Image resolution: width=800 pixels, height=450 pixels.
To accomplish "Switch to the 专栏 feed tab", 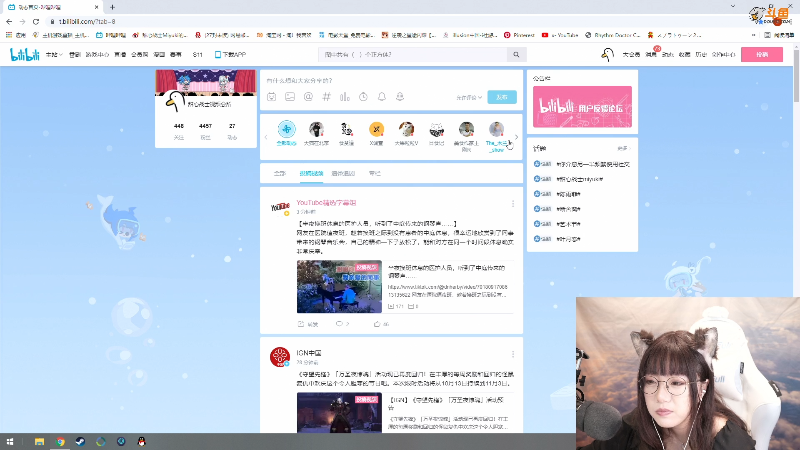I will pyautogui.click(x=375, y=173).
